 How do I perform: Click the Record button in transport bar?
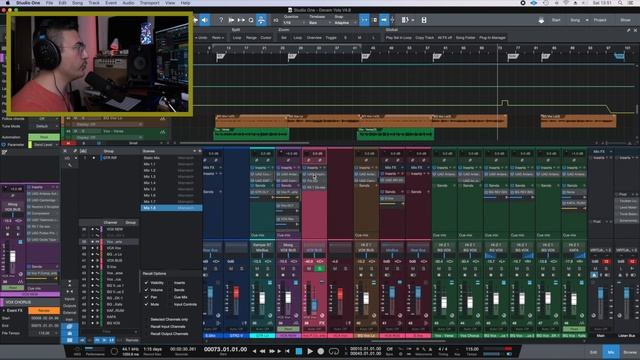pyautogui.click(x=321, y=351)
